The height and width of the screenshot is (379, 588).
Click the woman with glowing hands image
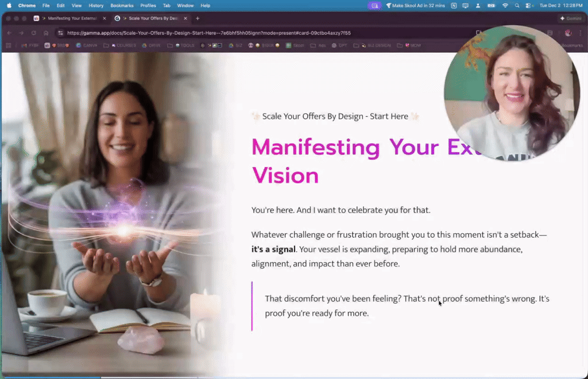click(114, 214)
